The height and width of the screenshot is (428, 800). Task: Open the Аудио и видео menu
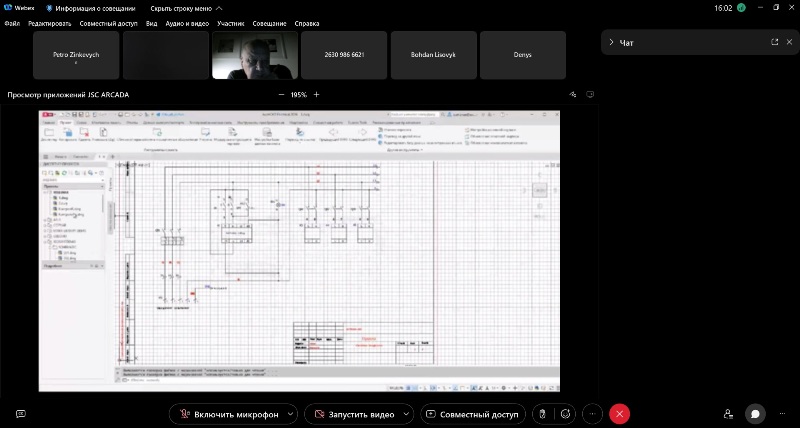[187, 23]
